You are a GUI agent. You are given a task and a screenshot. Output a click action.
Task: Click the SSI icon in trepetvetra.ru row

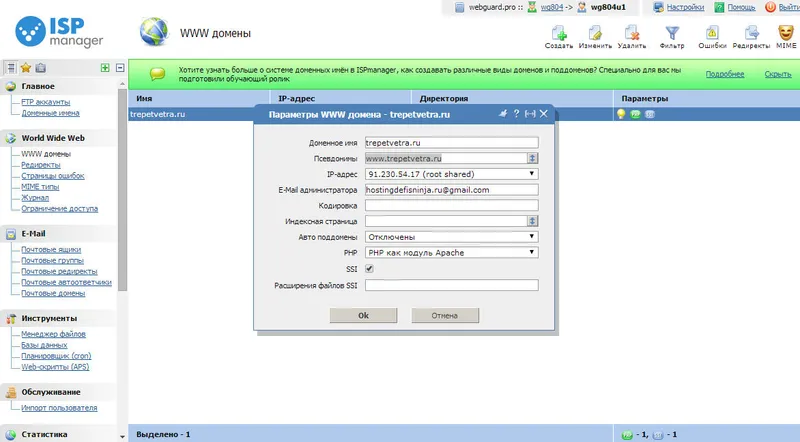point(649,114)
